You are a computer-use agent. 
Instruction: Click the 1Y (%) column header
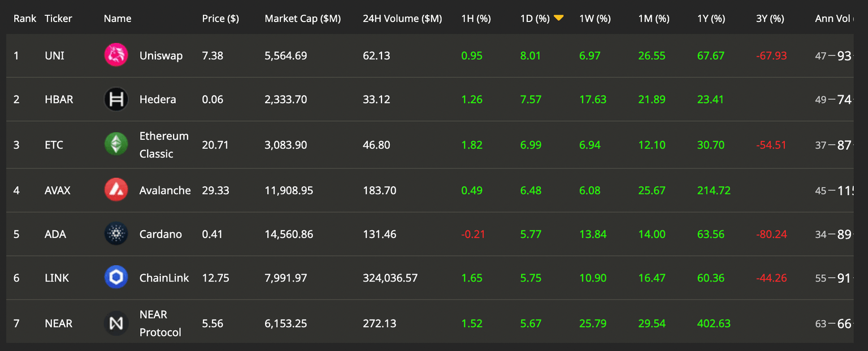point(711,19)
